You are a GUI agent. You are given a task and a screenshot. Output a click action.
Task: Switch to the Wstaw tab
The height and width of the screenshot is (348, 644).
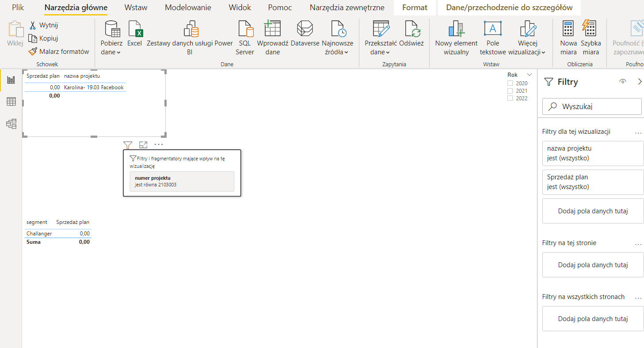coord(136,8)
